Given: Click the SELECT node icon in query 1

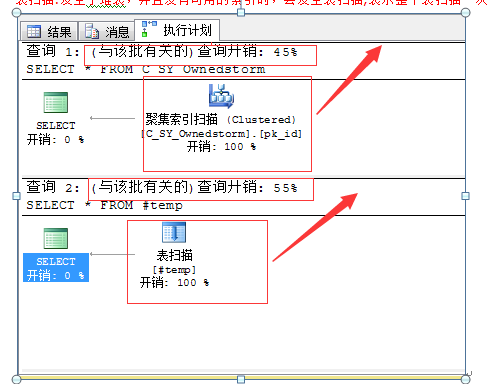Looking at the screenshot, I should [56, 102].
